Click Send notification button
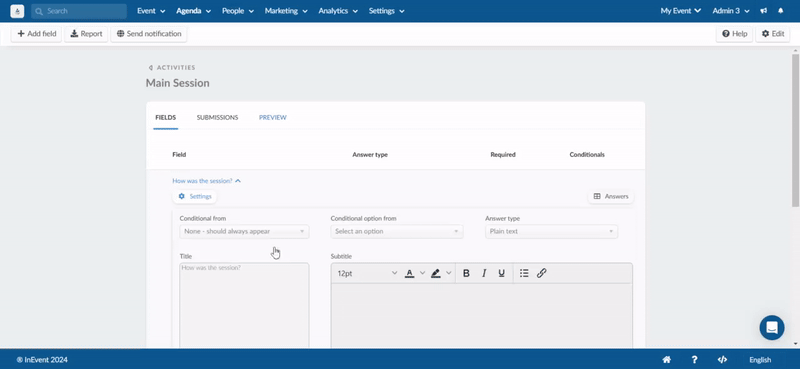Screen dimensions: 800x369 click(149, 34)
